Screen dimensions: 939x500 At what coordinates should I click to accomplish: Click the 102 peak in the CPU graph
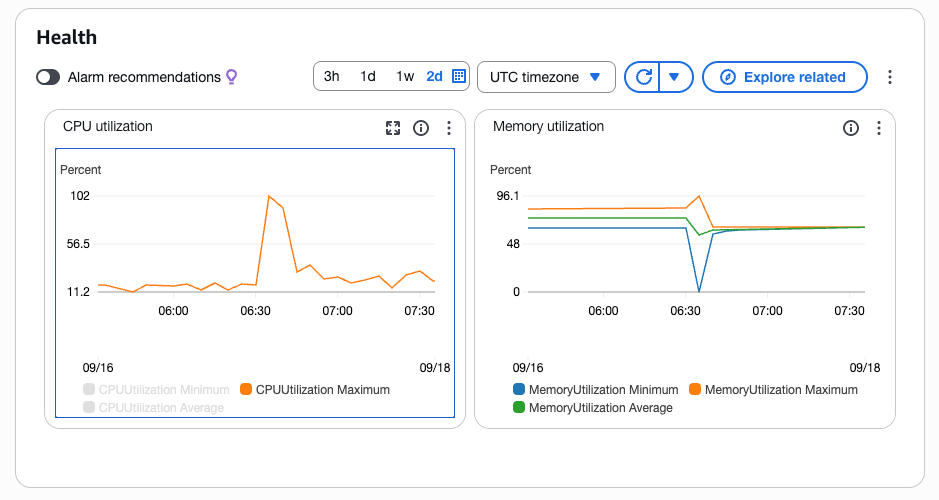click(269, 196)
